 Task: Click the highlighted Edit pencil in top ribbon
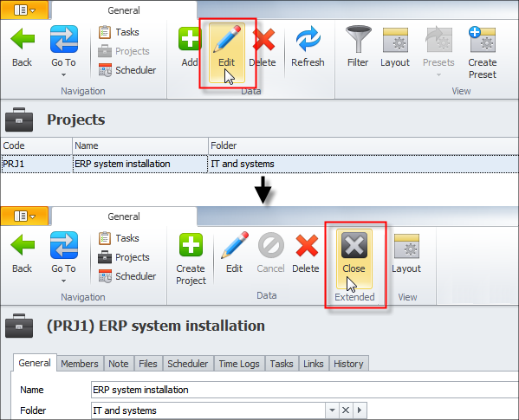click(227, 52)
